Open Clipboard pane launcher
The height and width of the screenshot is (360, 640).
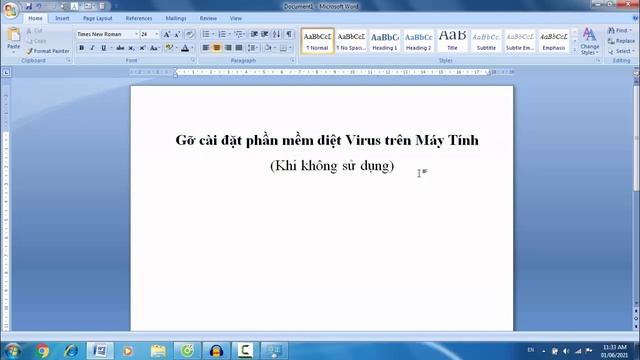coord(68,60)
